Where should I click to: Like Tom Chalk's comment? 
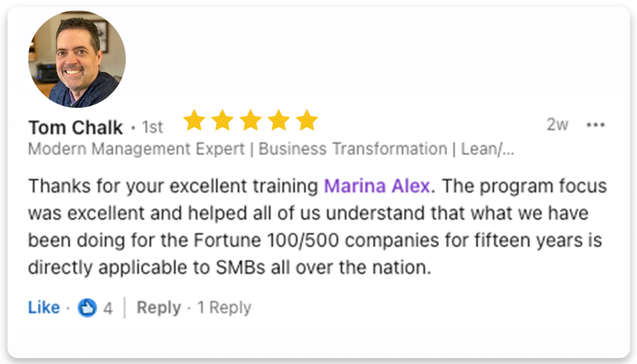coord(44,307)
